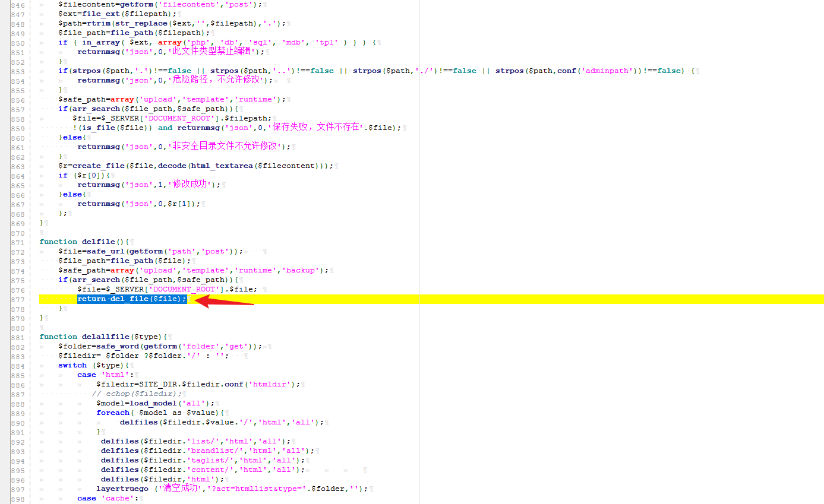824x504 pixels.
Task: Click the foreach keyword on line 889
Action: [113, 413]
